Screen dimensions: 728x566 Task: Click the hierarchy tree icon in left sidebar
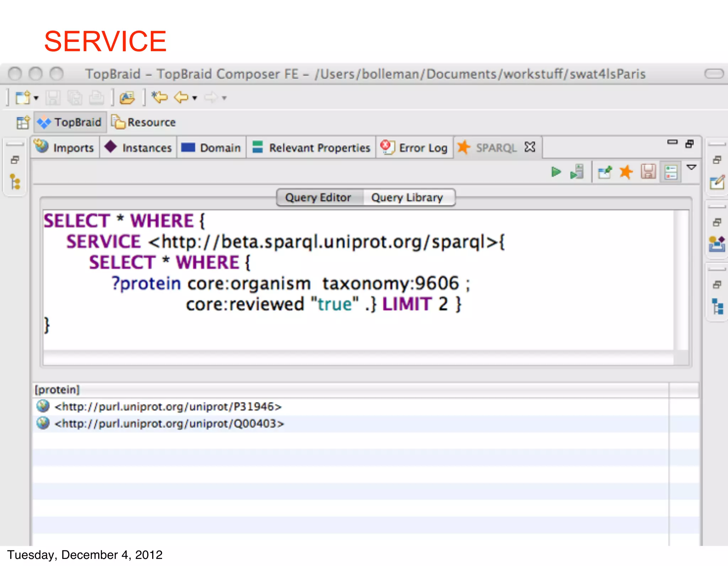pos(15,182)
